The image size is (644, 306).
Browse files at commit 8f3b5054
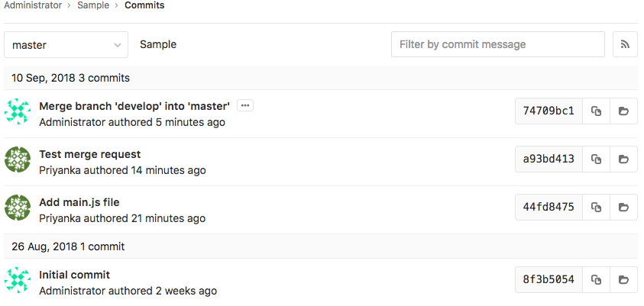tap(623, 280)
